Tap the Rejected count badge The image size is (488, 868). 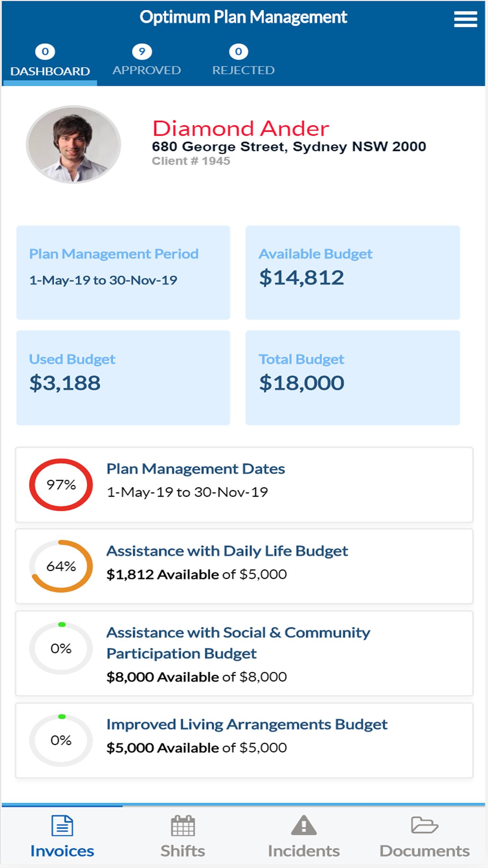coord(238,51)
